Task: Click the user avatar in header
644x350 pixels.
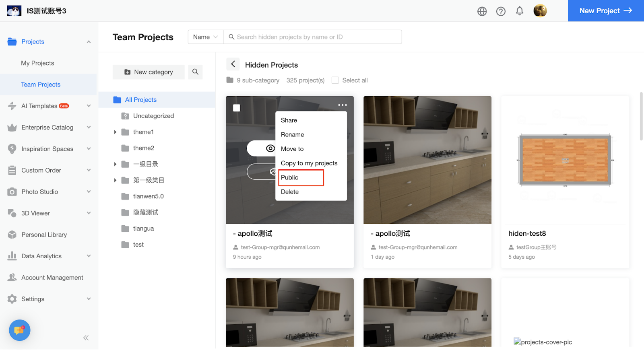Action: coord(540,11)
